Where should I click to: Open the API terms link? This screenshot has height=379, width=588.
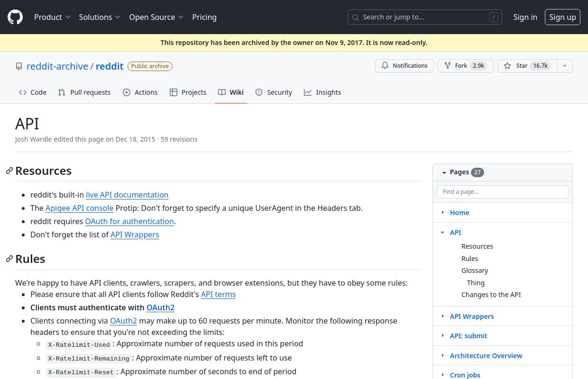point(218,294)
